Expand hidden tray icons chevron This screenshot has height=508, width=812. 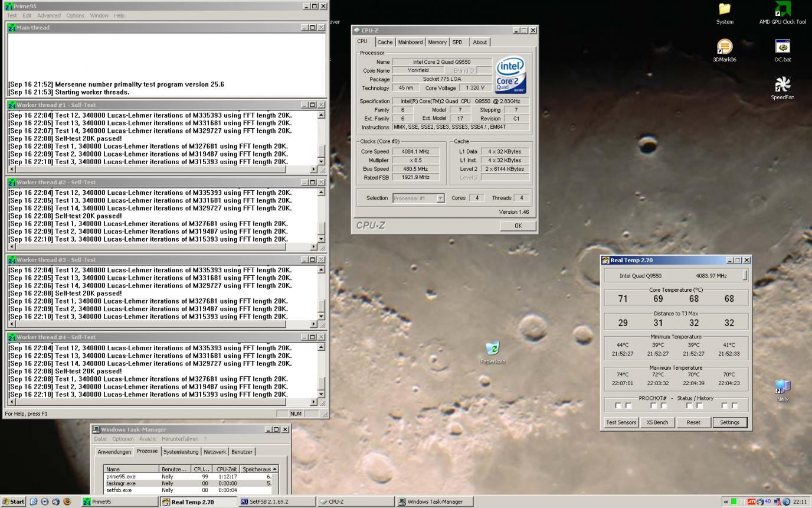[x=725, y=502]
